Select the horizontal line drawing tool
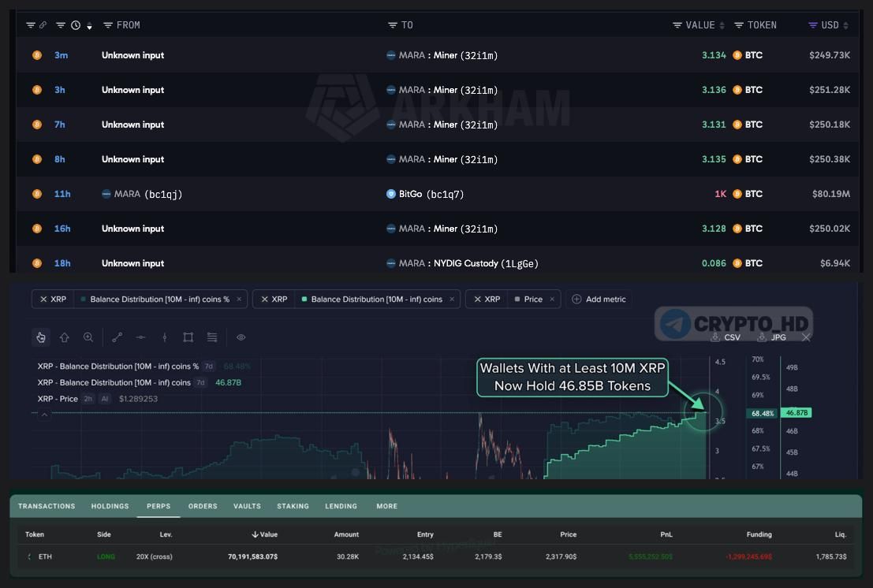873x588 pixels. tap(141, 337)
